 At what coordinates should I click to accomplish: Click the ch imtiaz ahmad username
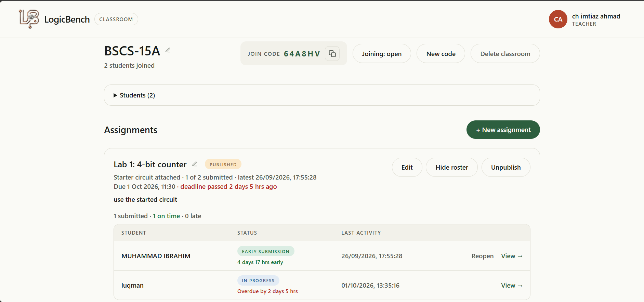[x=596, y=16]
